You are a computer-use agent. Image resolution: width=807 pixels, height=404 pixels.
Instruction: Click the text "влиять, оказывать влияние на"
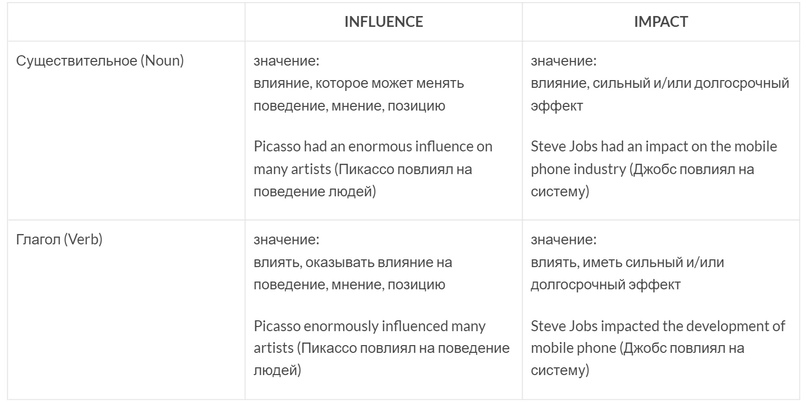pyautogui.click(x=353, y=262)
